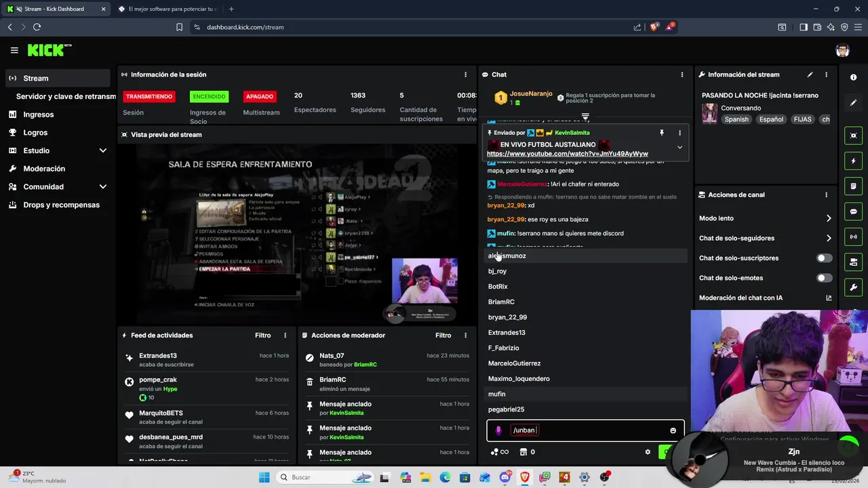Click the stream category thumbnail Conversando
The width and height of the screenshot is (868, 488).
tap(709, 113)
